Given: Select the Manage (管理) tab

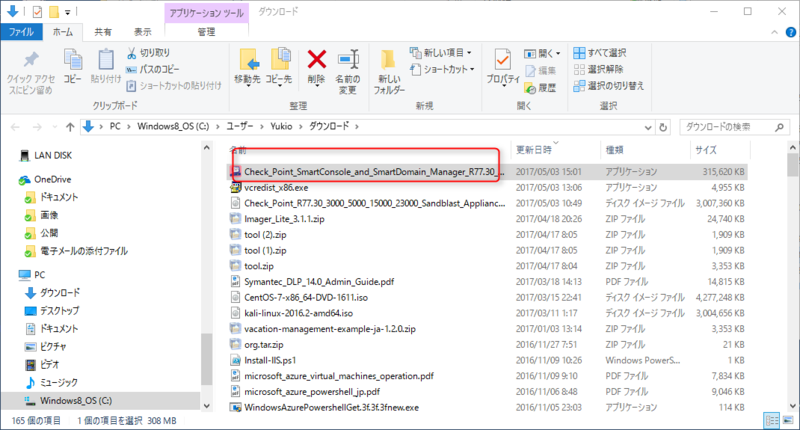Looking at the screenshot, I should [x=206, y=32].
